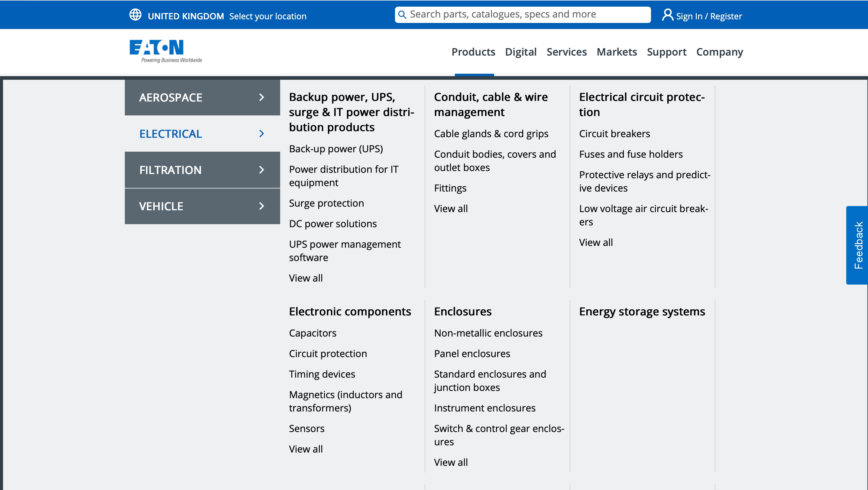The width and height of the screenshot is (868, 490).
Task: Expand the Filtration category chevron
Action: pyautogui.click(x=261, y=170)
